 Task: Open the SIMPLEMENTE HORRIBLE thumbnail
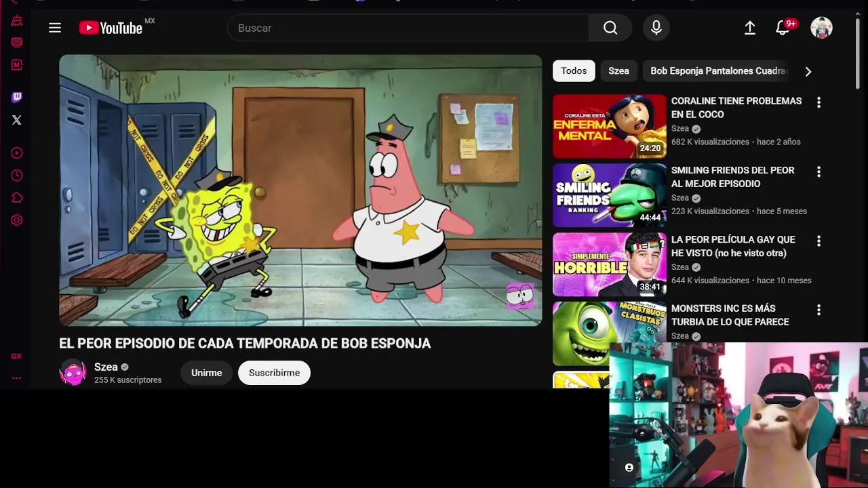click(x=610, y=264)
